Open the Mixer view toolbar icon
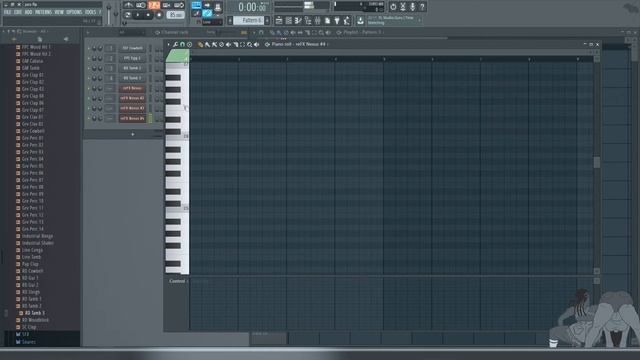Image resolution: width=640 pixels, height=360 pixels. click(x=318, y=20)
